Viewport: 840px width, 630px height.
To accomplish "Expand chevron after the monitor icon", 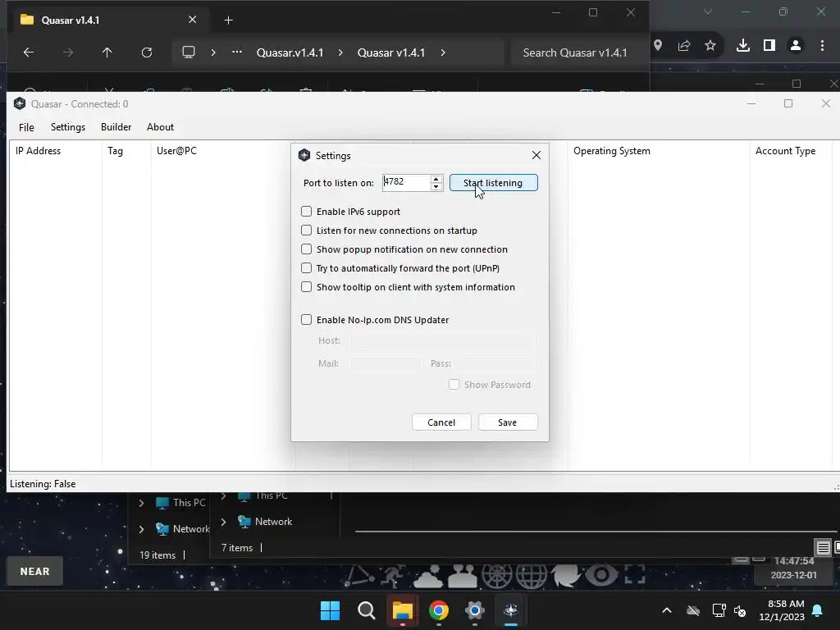I will point(213,52).
